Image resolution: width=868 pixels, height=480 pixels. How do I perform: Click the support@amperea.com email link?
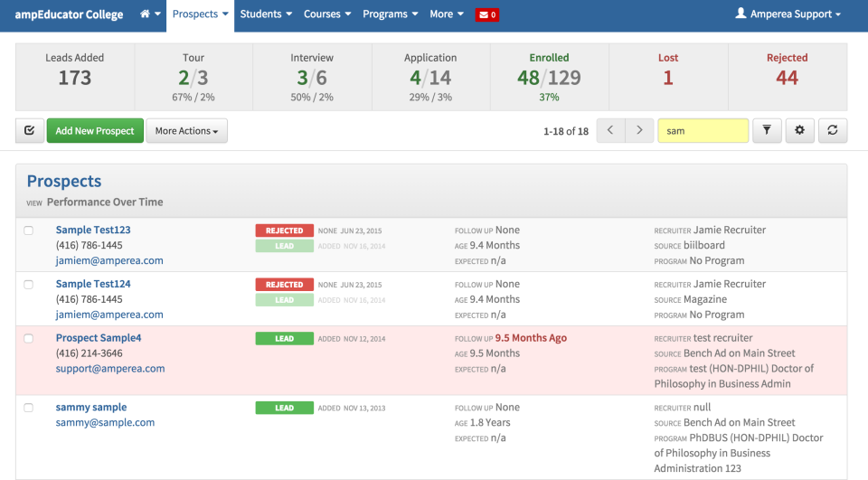pyautogui.click(x=110, y=369)
